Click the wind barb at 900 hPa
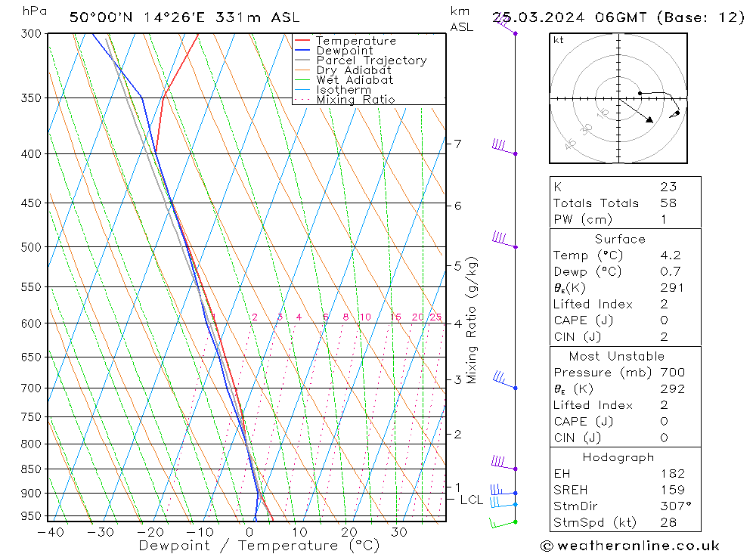The width and height of the screenshot is (756, 554). pyautogui.click(x=503, y=490)
